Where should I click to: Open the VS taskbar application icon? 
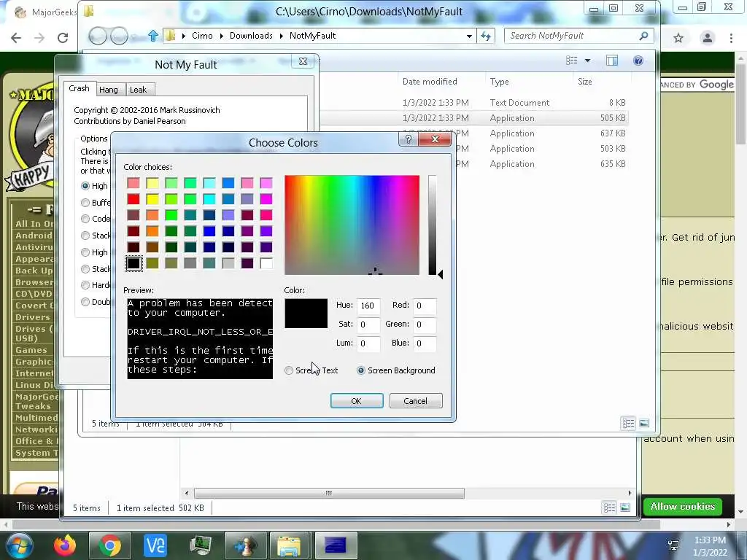point(155,545)
